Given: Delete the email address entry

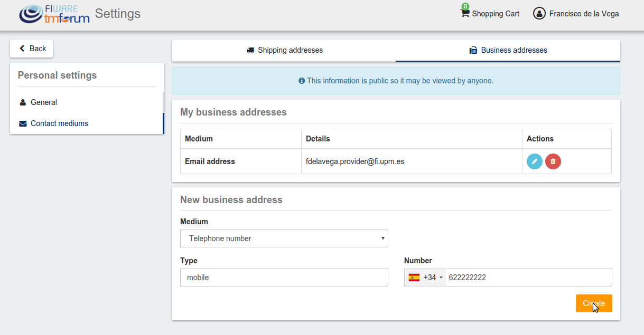Looking at the screenshot, I should tap(553, 161).
